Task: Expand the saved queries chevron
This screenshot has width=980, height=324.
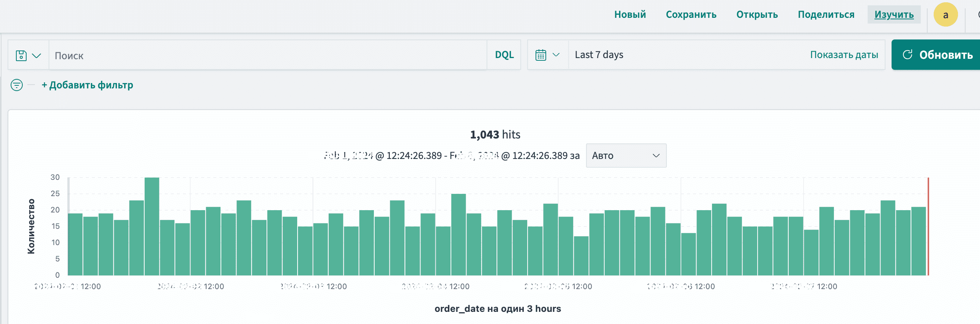Action: (x=36, y=55)
